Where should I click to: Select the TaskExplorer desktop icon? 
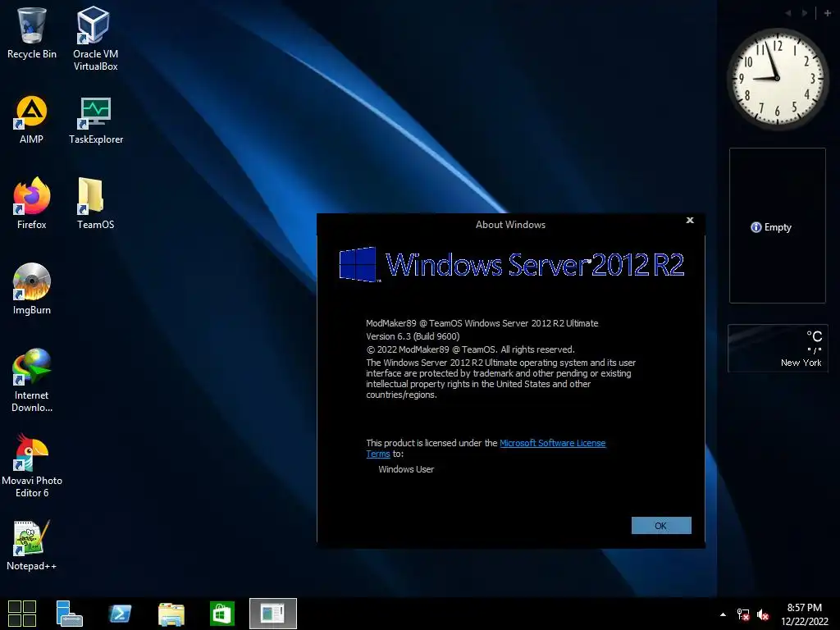coord(96,120)
